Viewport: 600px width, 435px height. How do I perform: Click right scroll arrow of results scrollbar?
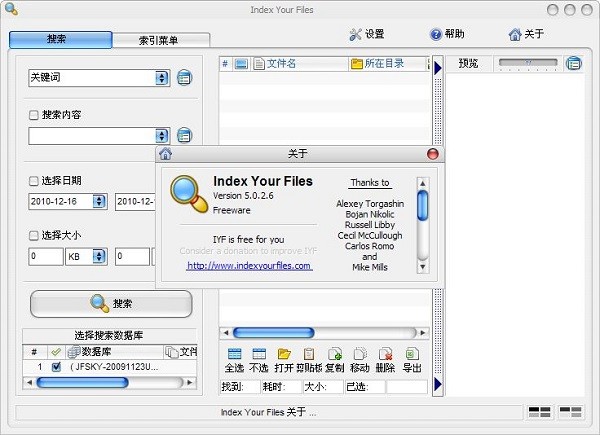point(422,333)
